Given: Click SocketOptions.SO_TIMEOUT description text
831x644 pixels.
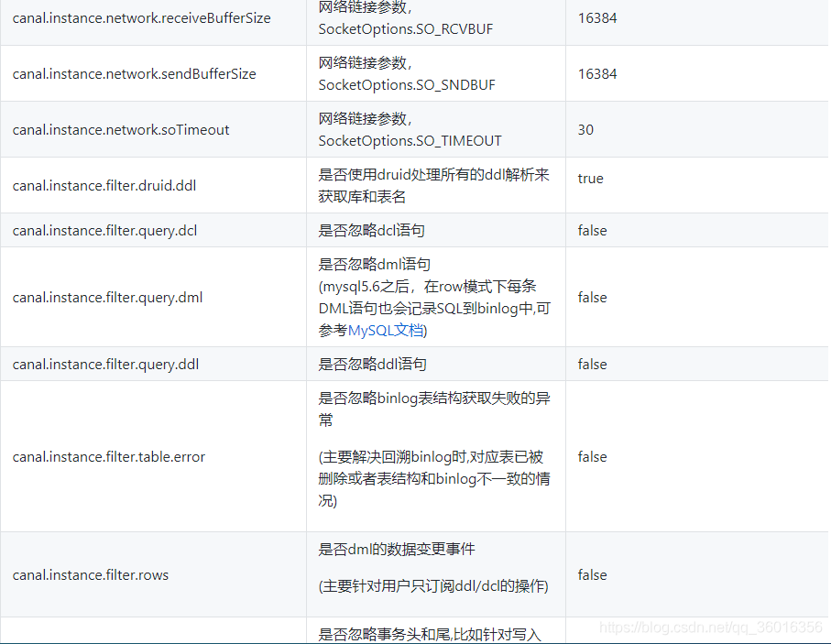Looking at the screenshot, I should coord(410,141).
